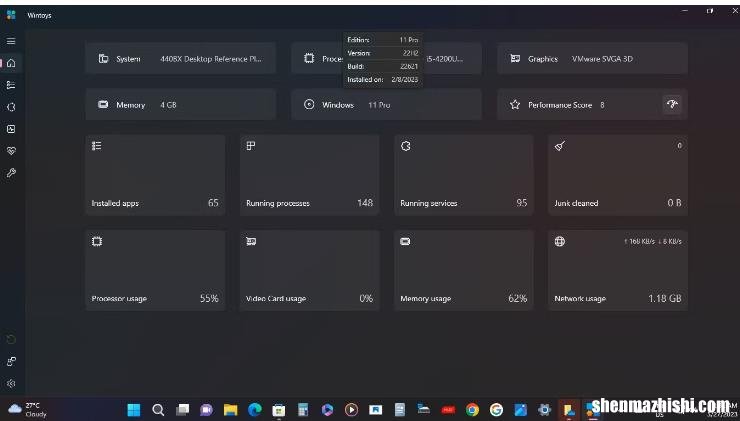Click the Network usage globe icon

[560, 241]
